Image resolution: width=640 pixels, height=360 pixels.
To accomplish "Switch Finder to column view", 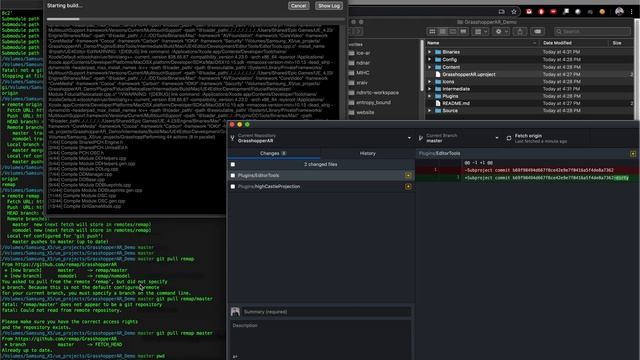I will pos(453,31).
